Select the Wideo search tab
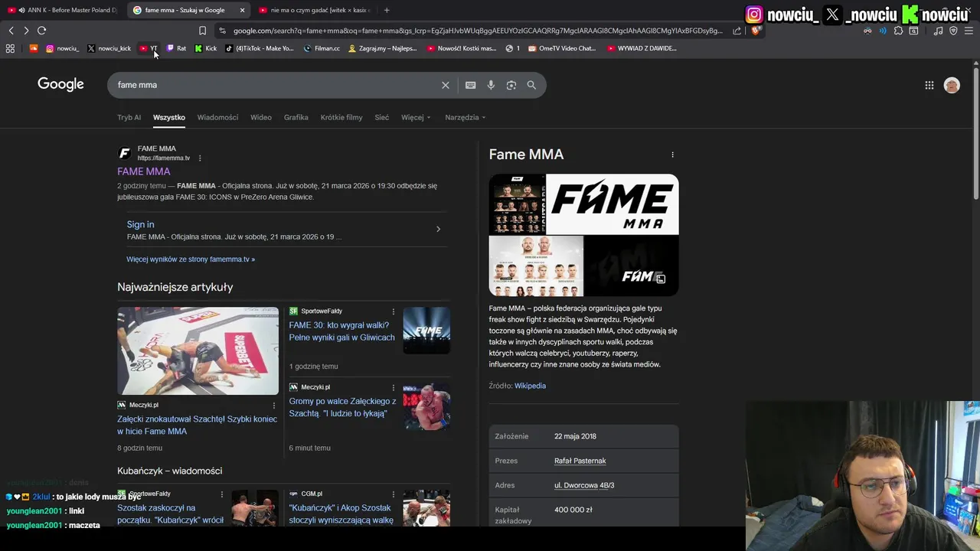This screenshot has width=980, height=551. [261, 117]
